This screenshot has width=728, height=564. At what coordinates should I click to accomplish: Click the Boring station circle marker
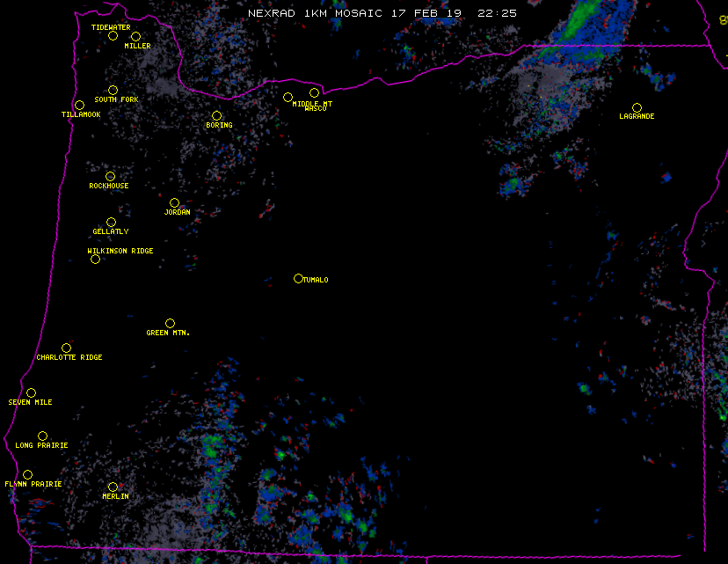point(216,115)
